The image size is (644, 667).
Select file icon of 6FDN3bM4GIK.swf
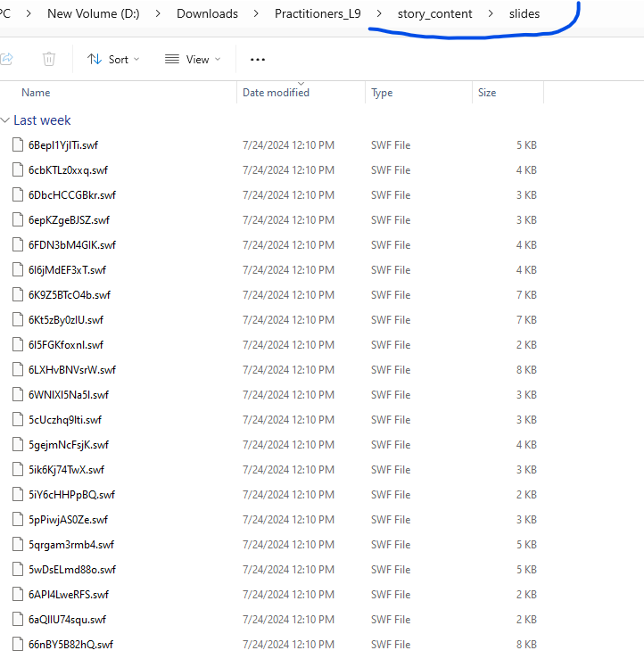click(18, 245)
